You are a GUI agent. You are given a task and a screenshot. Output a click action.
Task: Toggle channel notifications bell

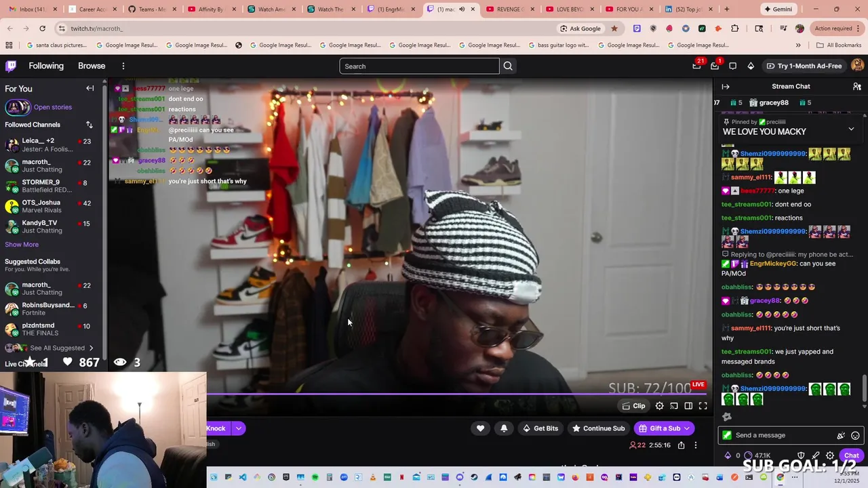pyautogui.click(x=504, y=428)
